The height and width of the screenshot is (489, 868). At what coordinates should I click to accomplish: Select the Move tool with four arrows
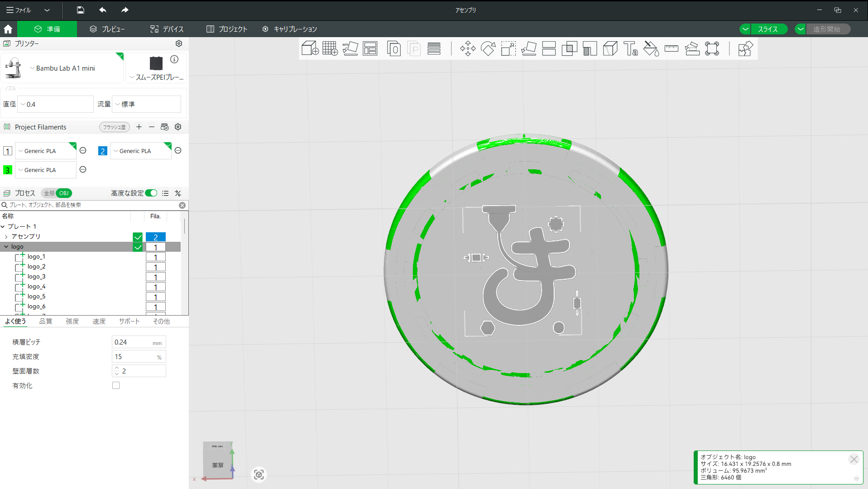click(468, 48)
